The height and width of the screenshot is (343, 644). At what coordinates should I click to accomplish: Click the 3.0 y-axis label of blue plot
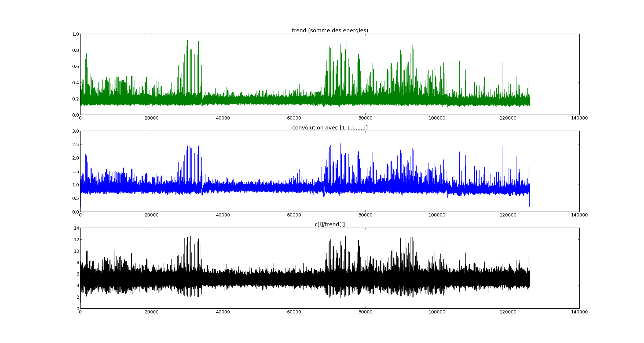(x=75, y=131)
